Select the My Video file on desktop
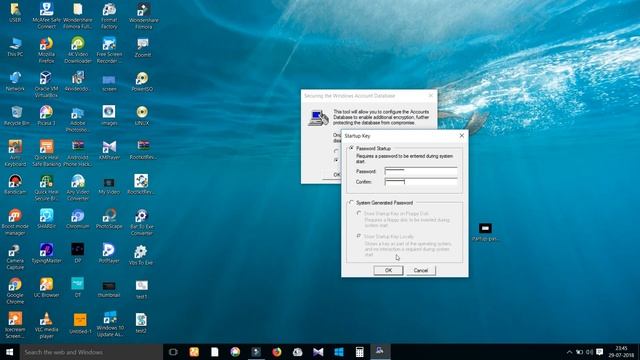 109,185
